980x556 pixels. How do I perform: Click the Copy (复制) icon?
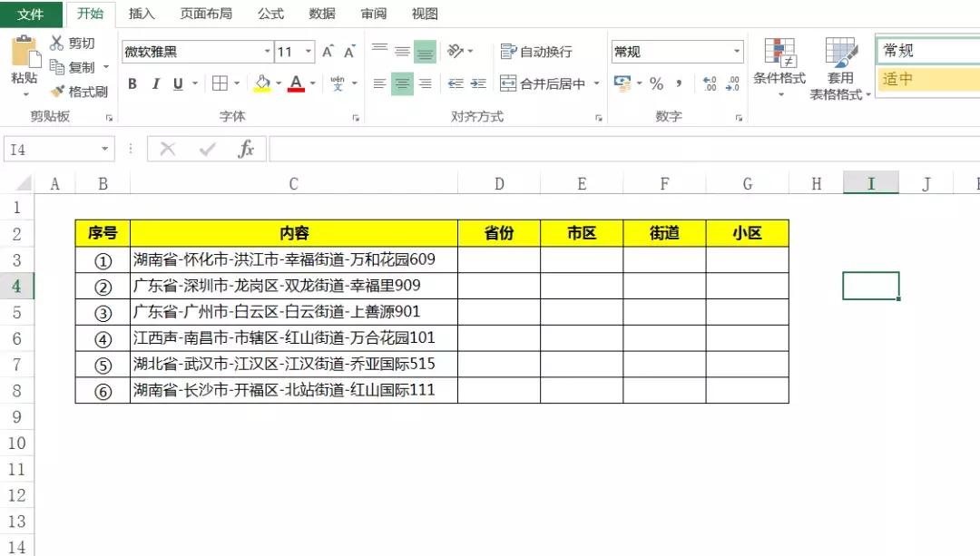coord(56,66)
